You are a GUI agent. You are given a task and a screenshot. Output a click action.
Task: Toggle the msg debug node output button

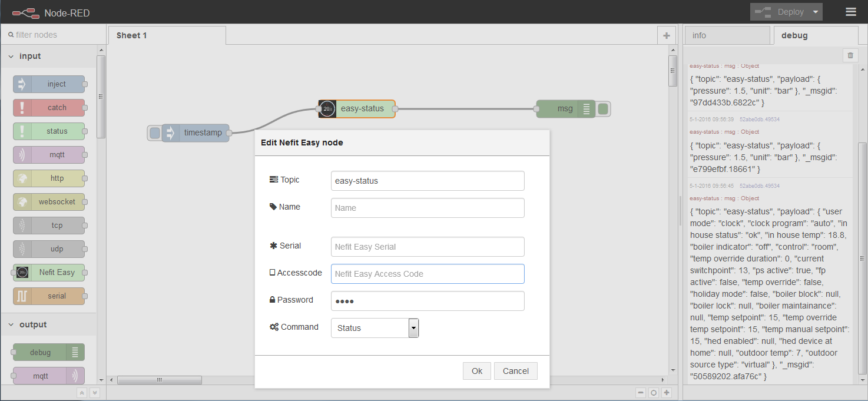click(x=603, y=109)
